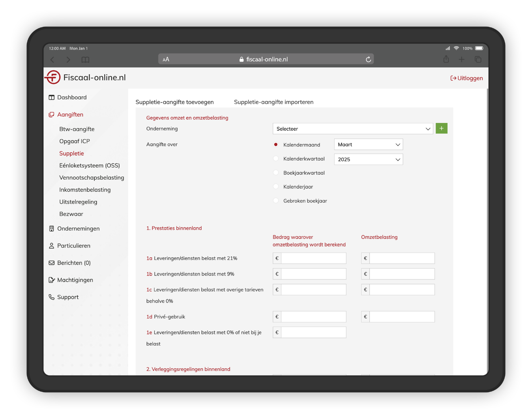This screenshot has height=419, width=532.
Task: Open Eénloketsysteem (OSS) in the sidebar
Action: point(90,165)
